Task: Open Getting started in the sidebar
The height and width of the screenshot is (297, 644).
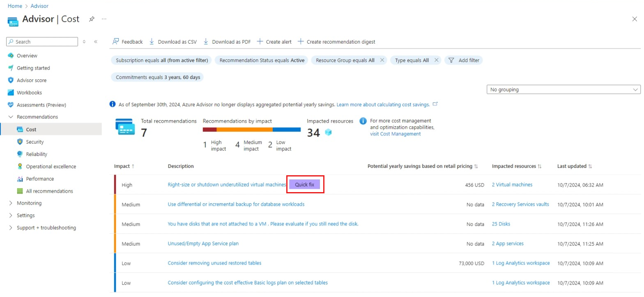Action: 33,68
